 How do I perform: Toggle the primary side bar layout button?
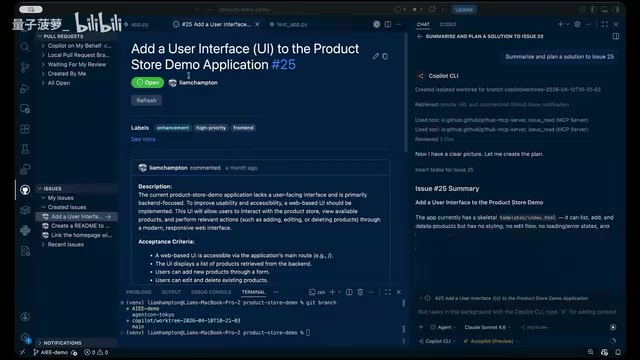click(x=593, y=9)
